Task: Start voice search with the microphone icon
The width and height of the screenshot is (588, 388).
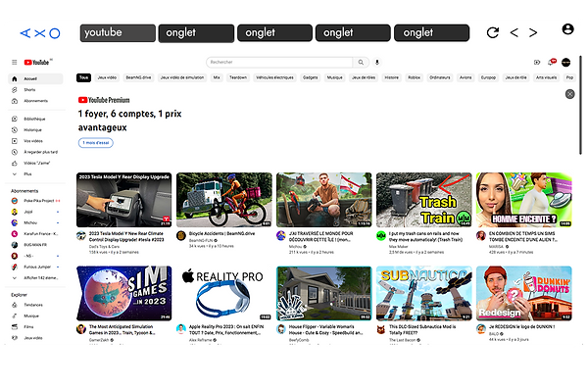Action: coord(377,63)
